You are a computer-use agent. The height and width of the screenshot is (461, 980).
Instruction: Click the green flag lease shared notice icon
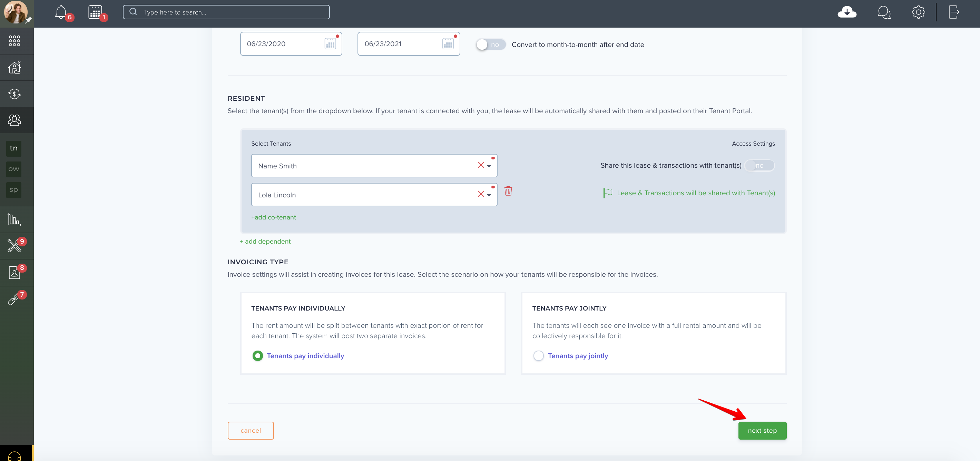coord(608,193)
